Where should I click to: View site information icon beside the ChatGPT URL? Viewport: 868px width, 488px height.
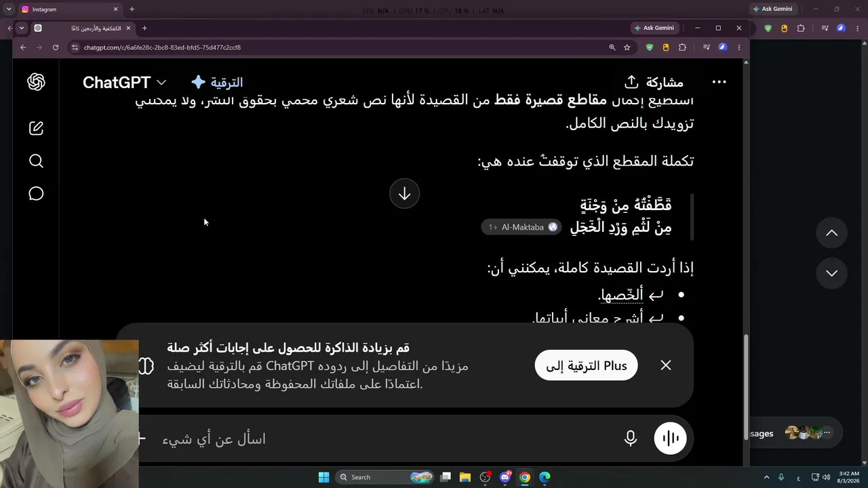pyautogui.click(x=75, y=47)
